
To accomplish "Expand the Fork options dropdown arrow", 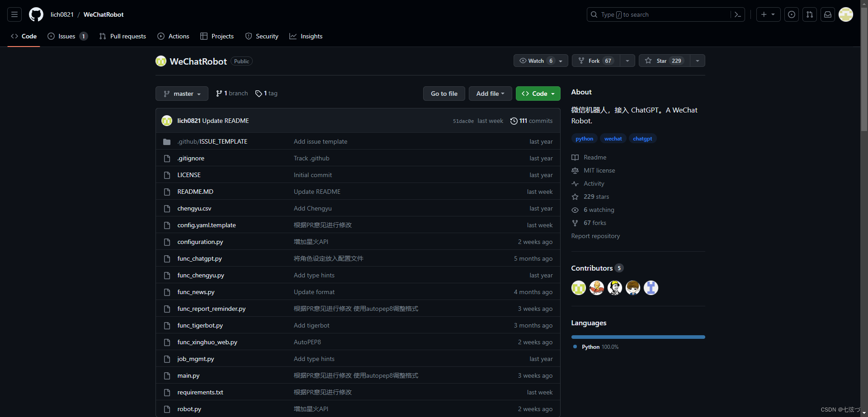I will 627,61.
